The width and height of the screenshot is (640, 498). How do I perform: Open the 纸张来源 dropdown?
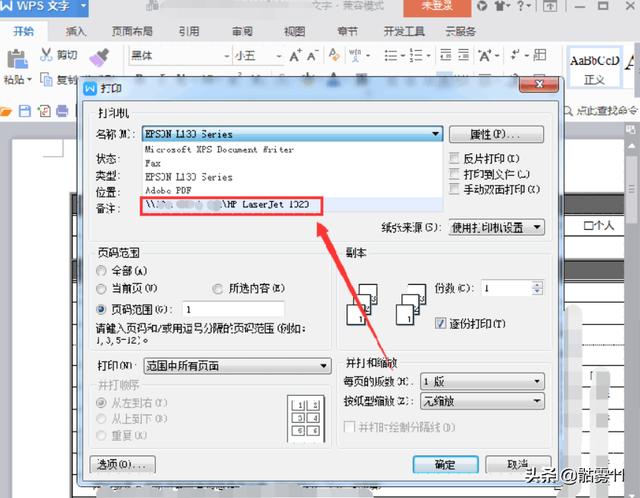click(497, 227)
